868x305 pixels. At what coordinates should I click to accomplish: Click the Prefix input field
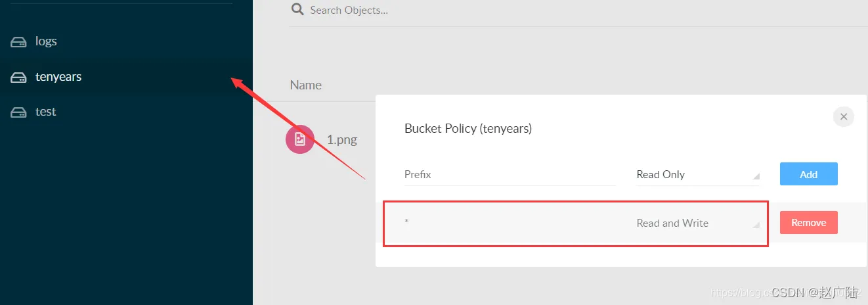(x=510, y=174)
